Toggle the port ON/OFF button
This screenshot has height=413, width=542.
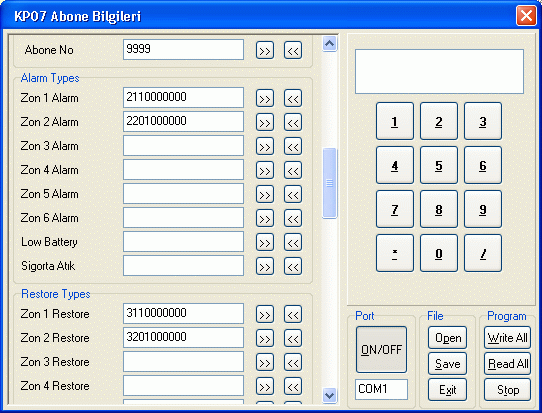[381, 349]
